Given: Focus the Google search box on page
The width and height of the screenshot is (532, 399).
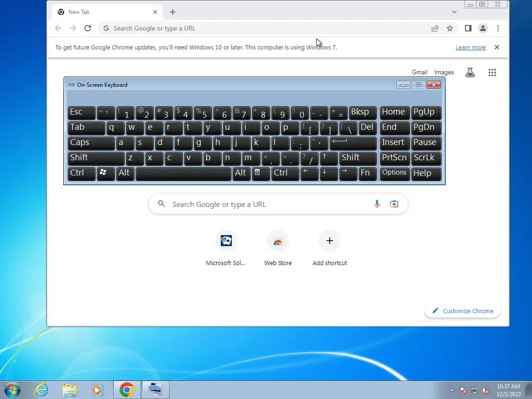Looking at the screenshot, I should pyautogui.click(x=278, y=204).
